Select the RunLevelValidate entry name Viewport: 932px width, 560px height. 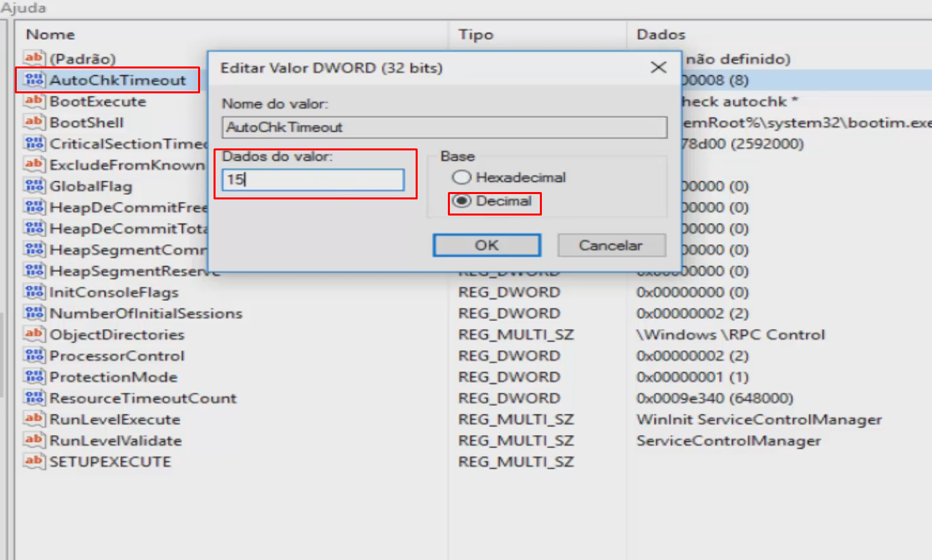click(115, 440)
